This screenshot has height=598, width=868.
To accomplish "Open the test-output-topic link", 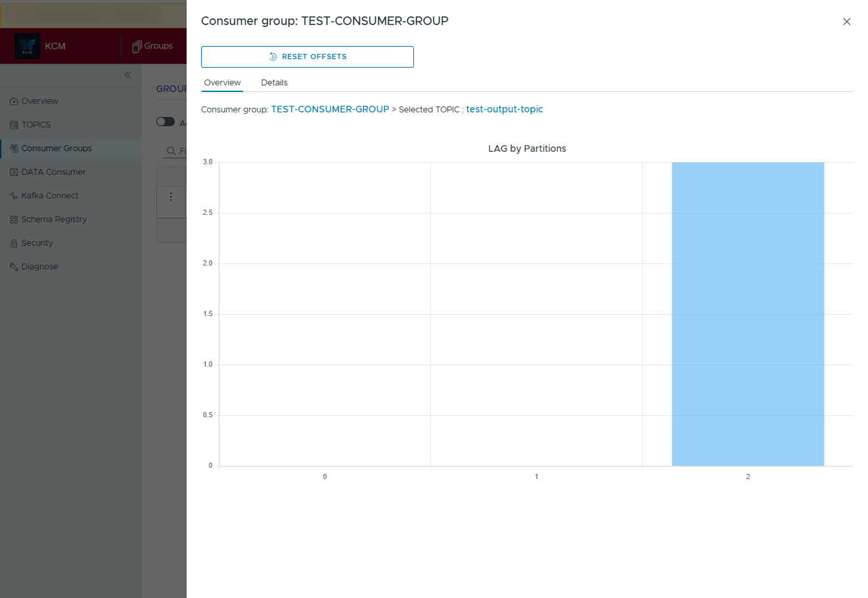I will 504,110.
